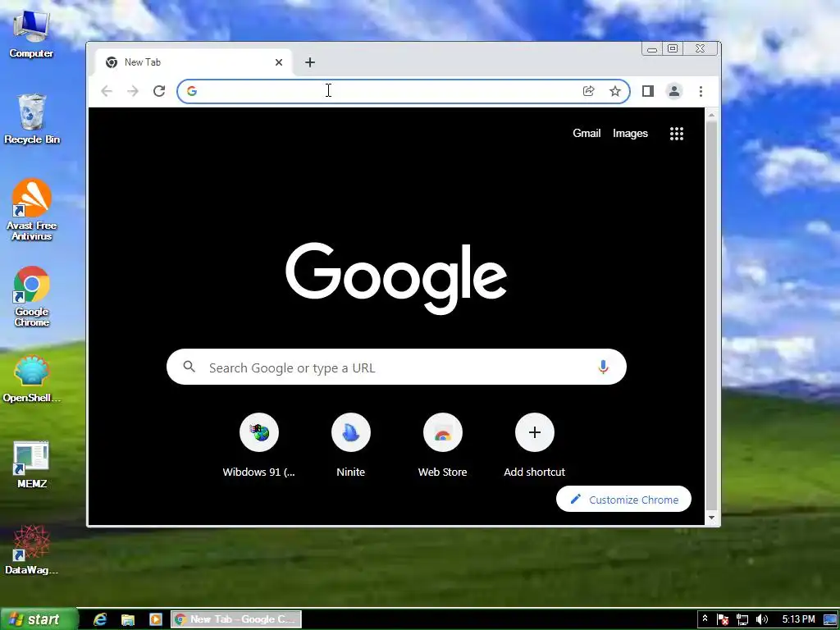Select the Avast Free Antivirus shortcut
The height and width of the screenshot is (630, 840).
[32, 210]
